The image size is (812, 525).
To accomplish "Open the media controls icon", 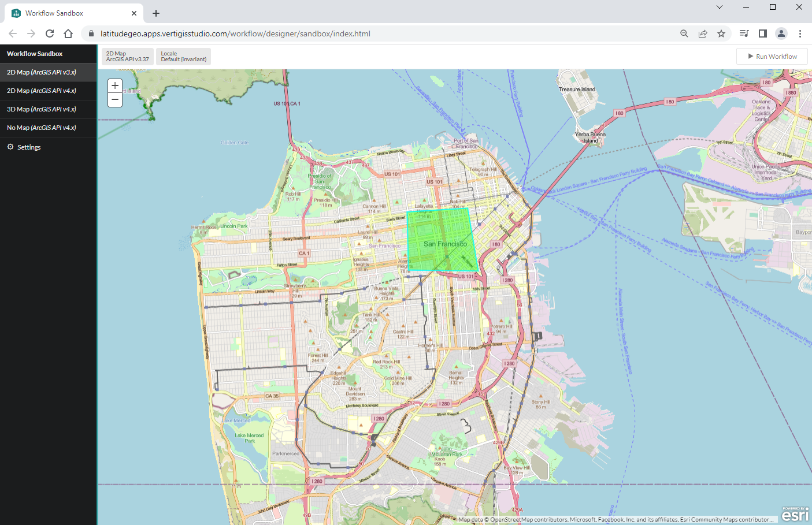I will click(x=744, y=33).
